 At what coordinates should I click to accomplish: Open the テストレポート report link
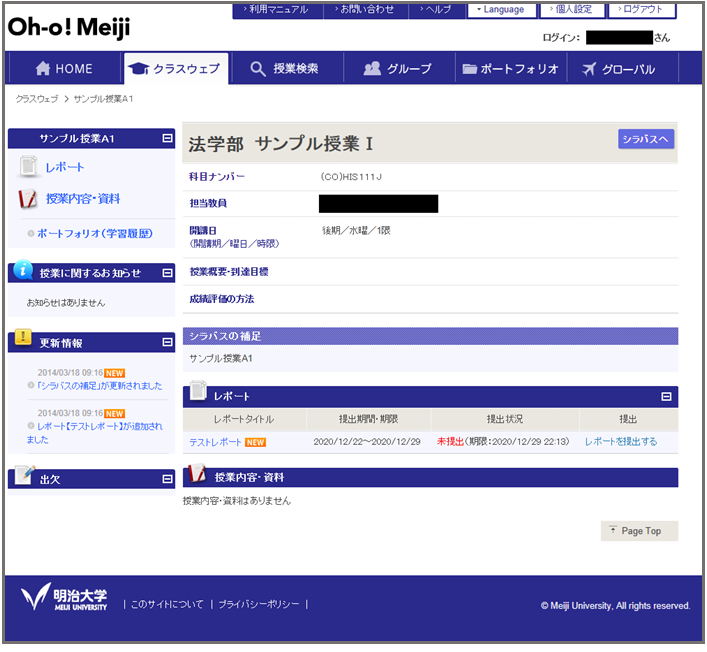[x=215, y=443]
